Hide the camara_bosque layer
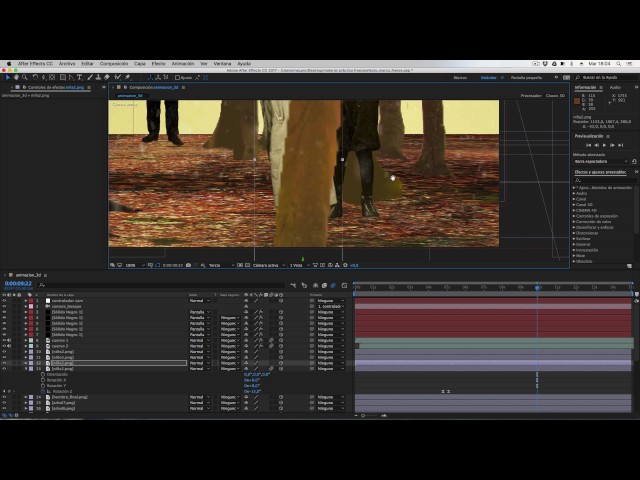The height and width of the screenshot is (480, 640). pos(4,307)
